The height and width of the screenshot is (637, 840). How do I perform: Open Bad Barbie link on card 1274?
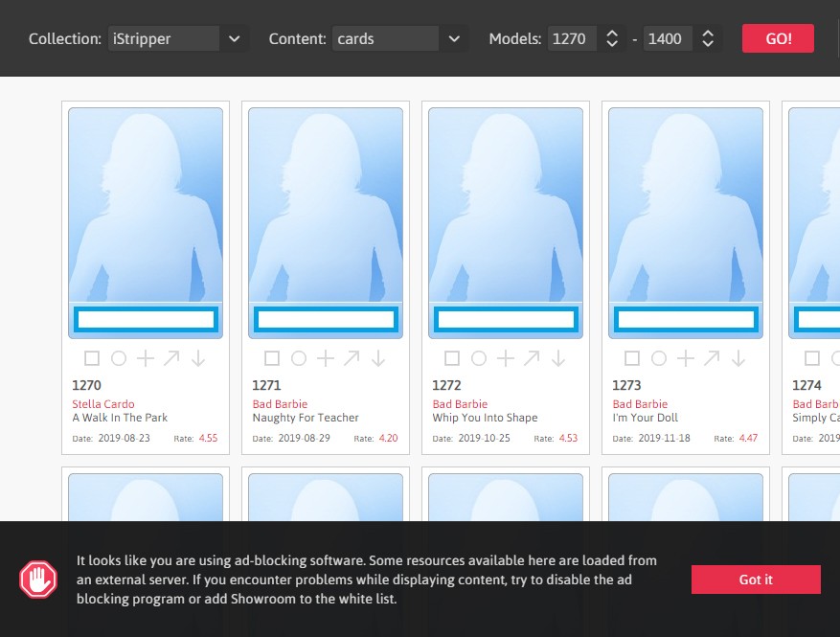[x=816, y=404]
